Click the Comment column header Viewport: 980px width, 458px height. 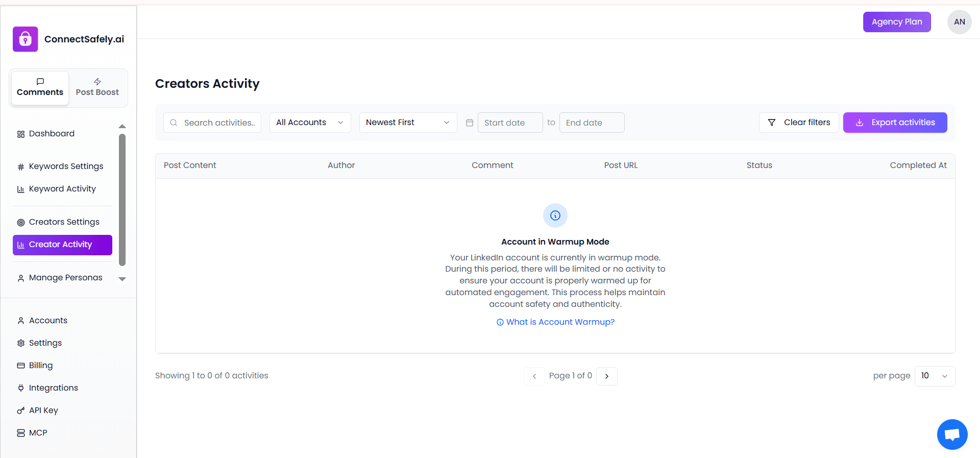tap(493, 165)
